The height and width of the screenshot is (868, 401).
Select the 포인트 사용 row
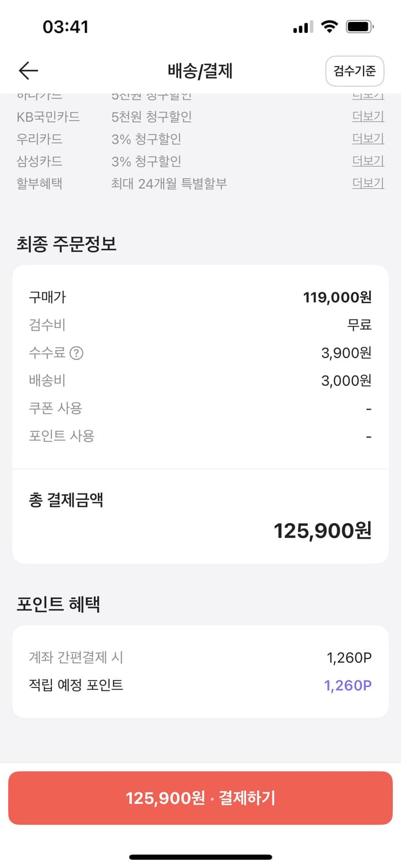click(200, 435)
